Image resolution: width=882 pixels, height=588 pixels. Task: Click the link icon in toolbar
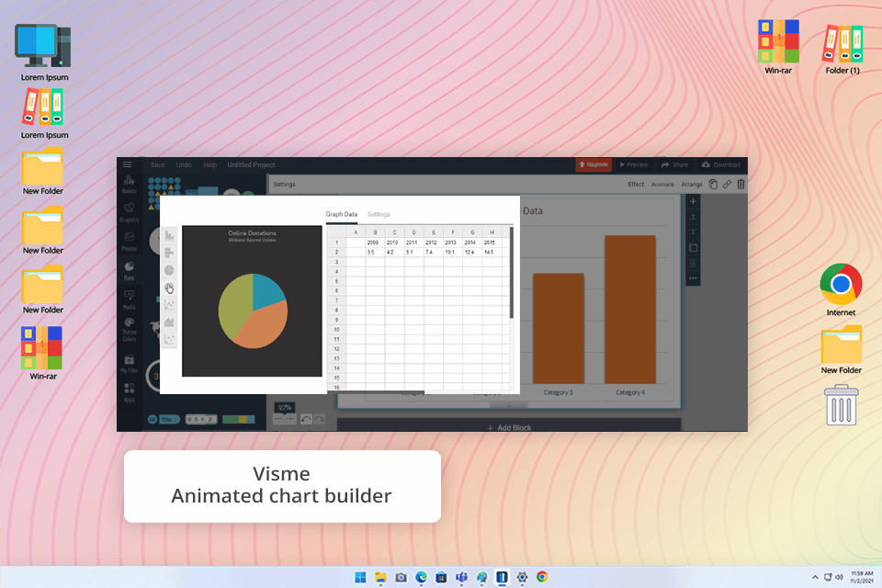coord(728,184)
